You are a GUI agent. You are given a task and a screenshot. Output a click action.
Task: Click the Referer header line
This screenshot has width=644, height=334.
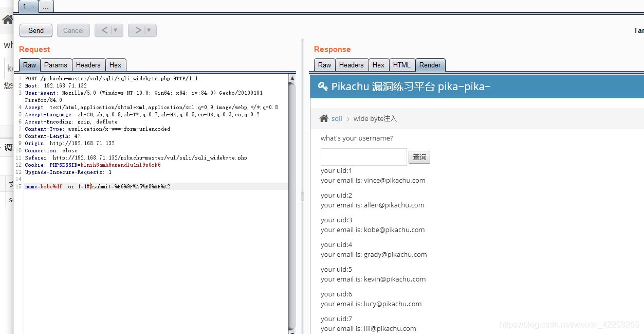pos(136,158)
